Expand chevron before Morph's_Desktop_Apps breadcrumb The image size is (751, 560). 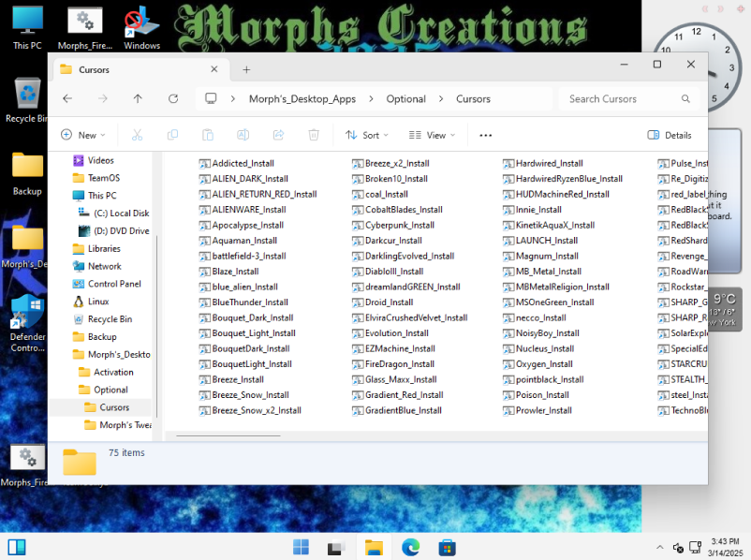(233, 98)
